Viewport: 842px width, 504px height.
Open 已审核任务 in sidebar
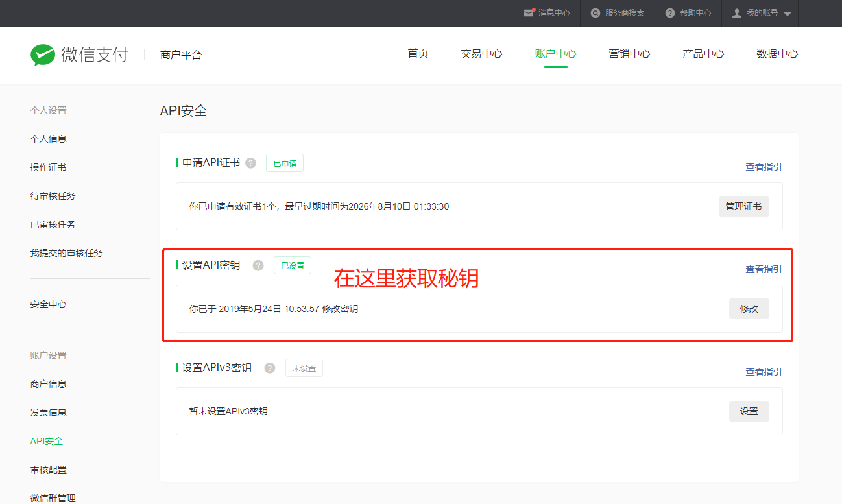(x=53, y=224)
